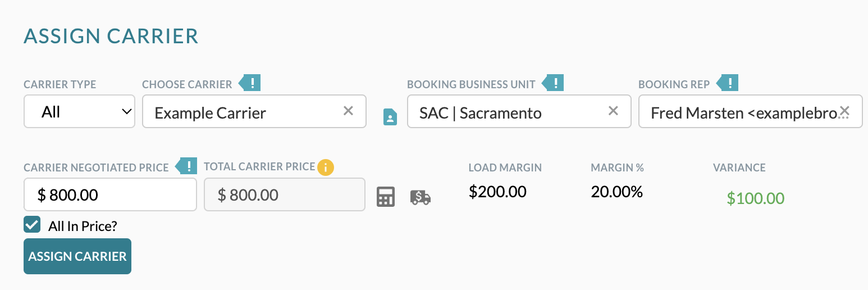Image resolution: width=868 pixels, height=290 pixels.
Task: Open the Booking Rep combo box
Action: point(751,111)
